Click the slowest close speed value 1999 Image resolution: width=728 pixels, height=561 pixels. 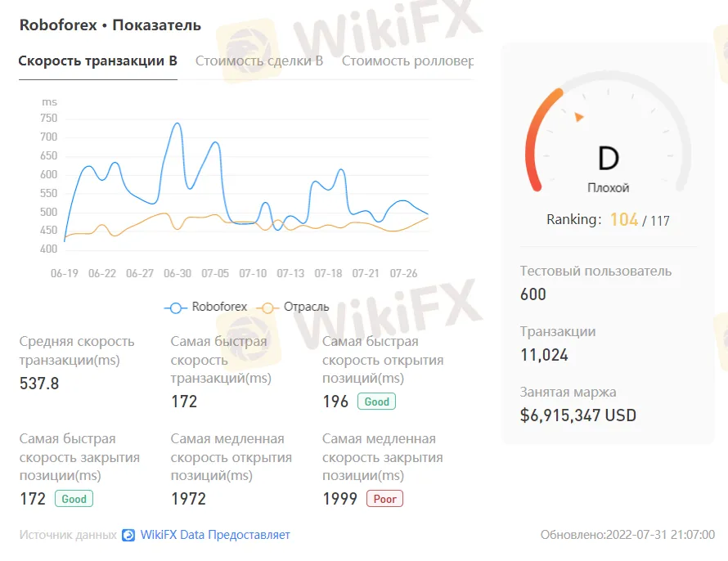click(339, 499)
